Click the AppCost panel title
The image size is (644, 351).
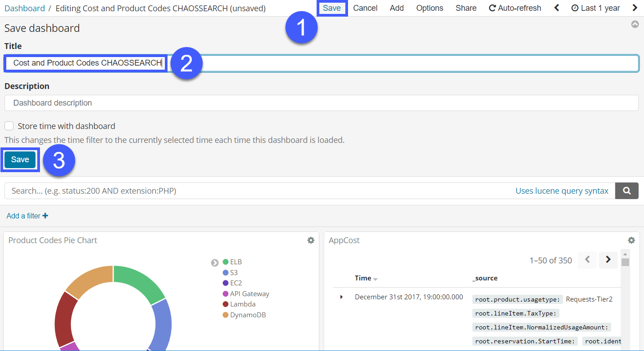(x=344, y=240)
